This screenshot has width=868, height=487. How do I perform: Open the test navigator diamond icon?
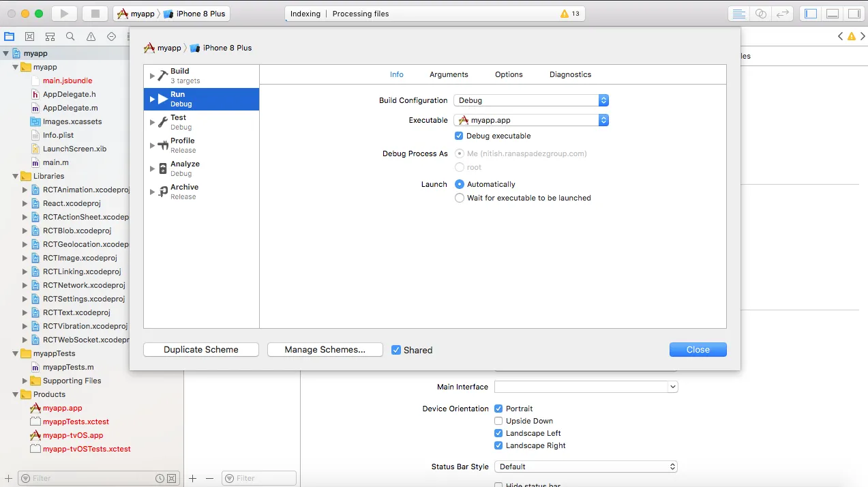click(x=111, y=37)
